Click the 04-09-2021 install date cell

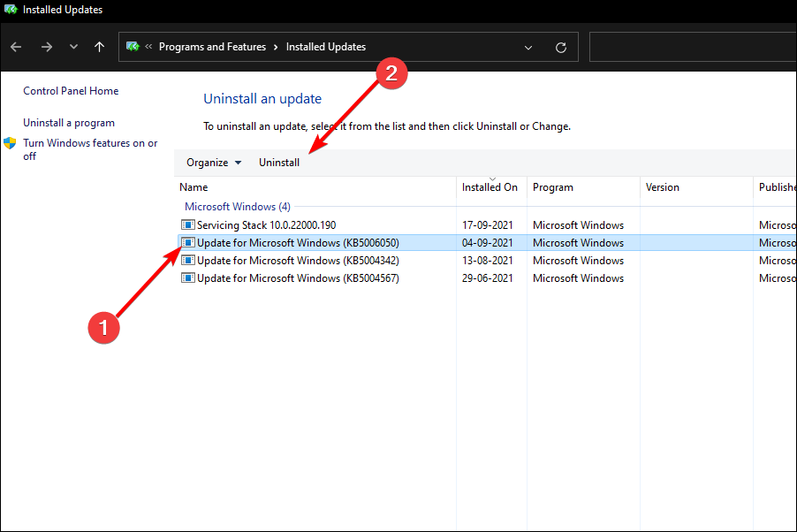pos(488,243)
